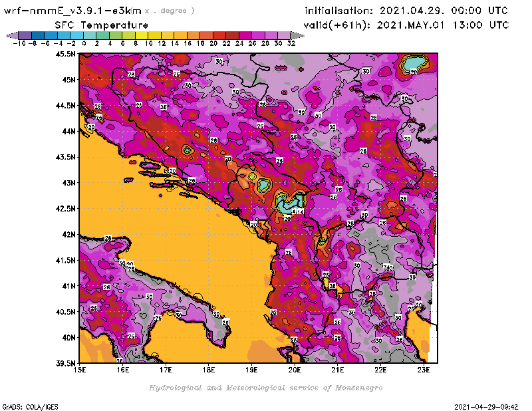Click the legend swatch between 10 and 12
532x411 pixels.
tap(154, 35)
